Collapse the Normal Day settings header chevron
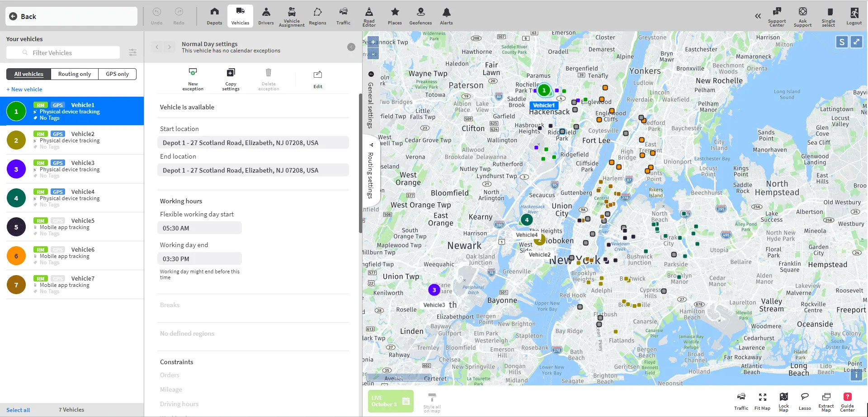868x417 pixels. (x=351, y=47)
